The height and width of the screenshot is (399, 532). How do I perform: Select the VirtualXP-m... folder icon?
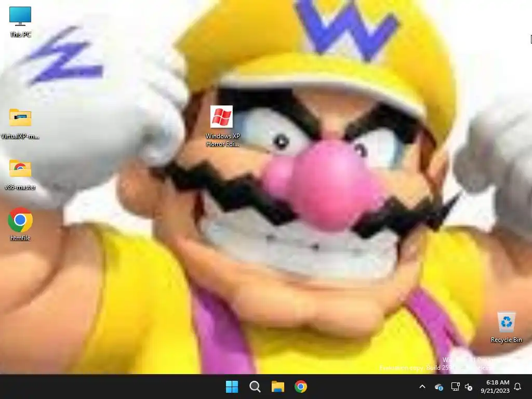[x=20, y=124]
